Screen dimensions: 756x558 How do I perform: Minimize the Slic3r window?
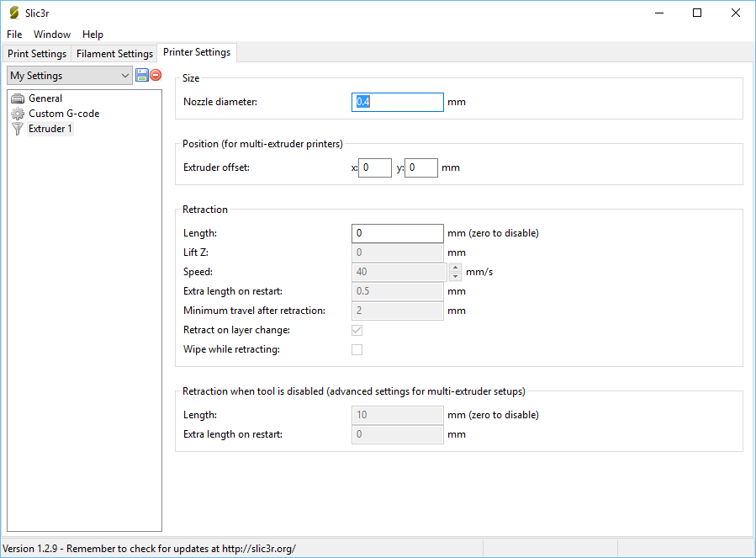[659, 13]
